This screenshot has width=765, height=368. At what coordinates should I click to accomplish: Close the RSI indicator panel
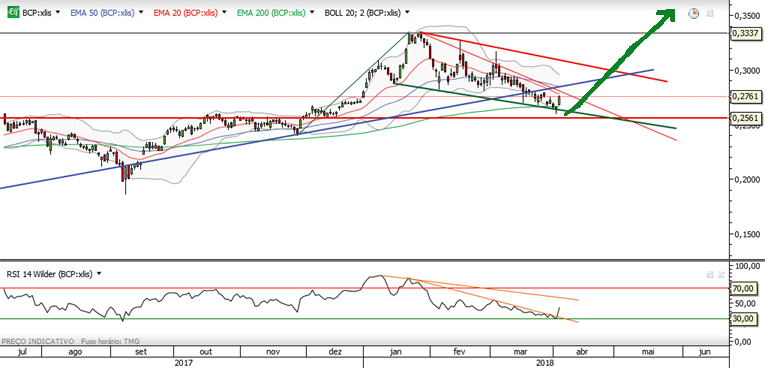(720, 275)
